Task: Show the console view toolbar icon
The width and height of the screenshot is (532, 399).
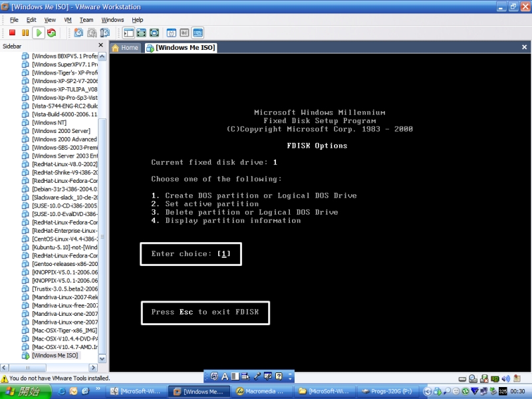Action: (198, 33)
